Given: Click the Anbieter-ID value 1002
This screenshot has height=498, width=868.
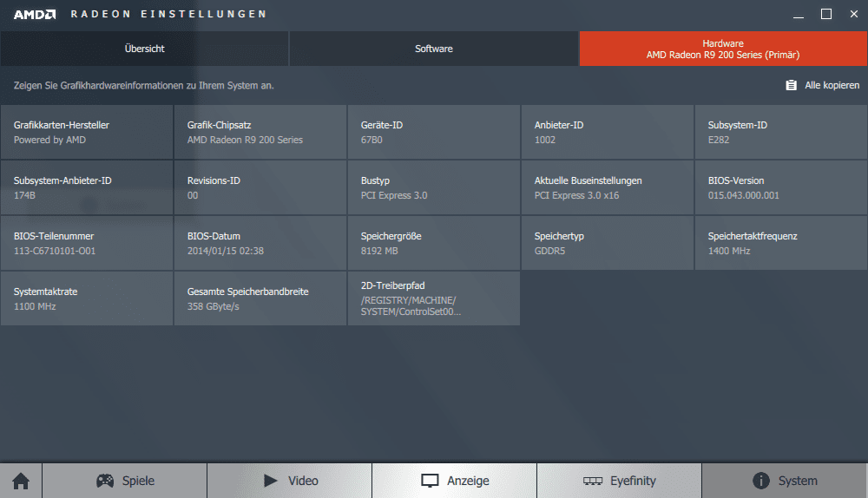Looking at the screenshot, I should click(545, 140).
